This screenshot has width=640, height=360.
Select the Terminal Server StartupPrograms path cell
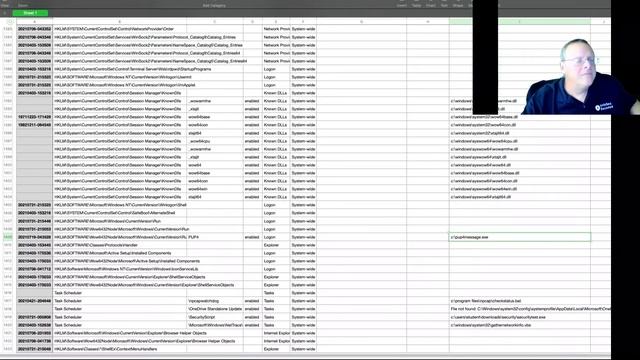tap(120, 69)
